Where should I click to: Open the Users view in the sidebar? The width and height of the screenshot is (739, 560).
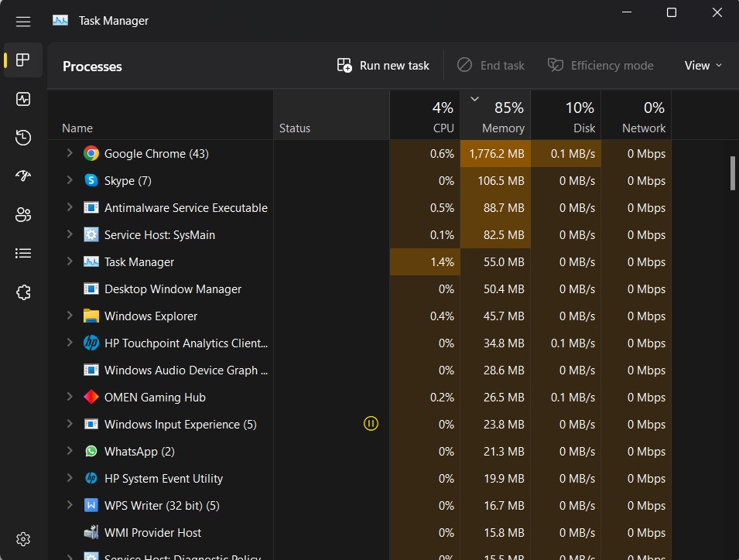pyautogui.click(x=22, y=213)
